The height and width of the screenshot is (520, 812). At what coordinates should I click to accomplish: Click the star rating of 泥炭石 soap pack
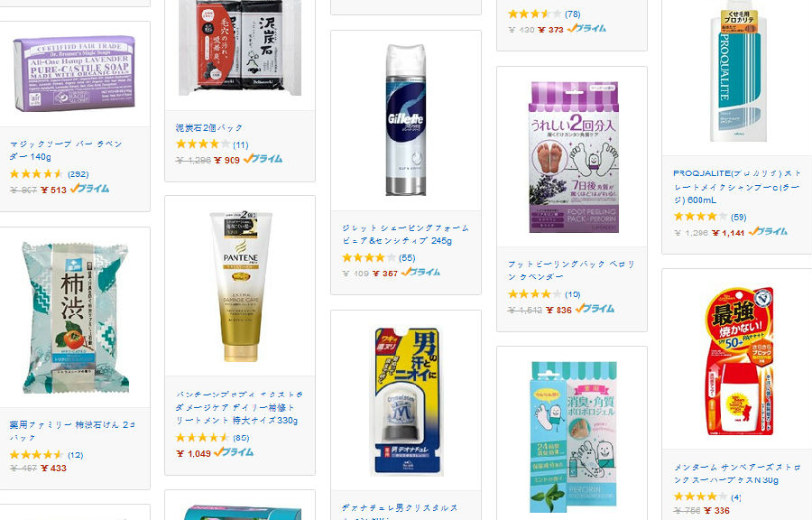[x=202, y=144]
